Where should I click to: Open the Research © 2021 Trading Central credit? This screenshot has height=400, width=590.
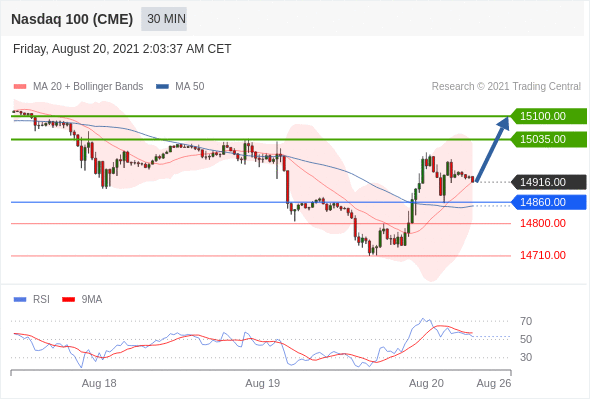(506, 87)
